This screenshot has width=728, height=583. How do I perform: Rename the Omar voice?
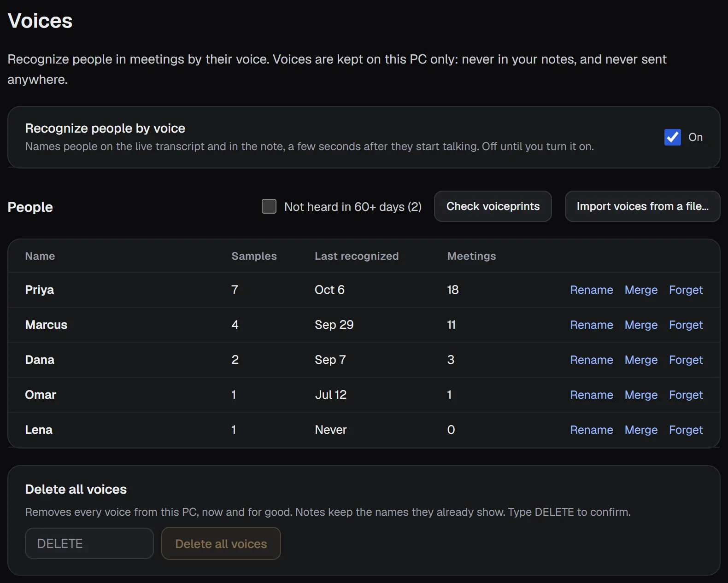592,395
